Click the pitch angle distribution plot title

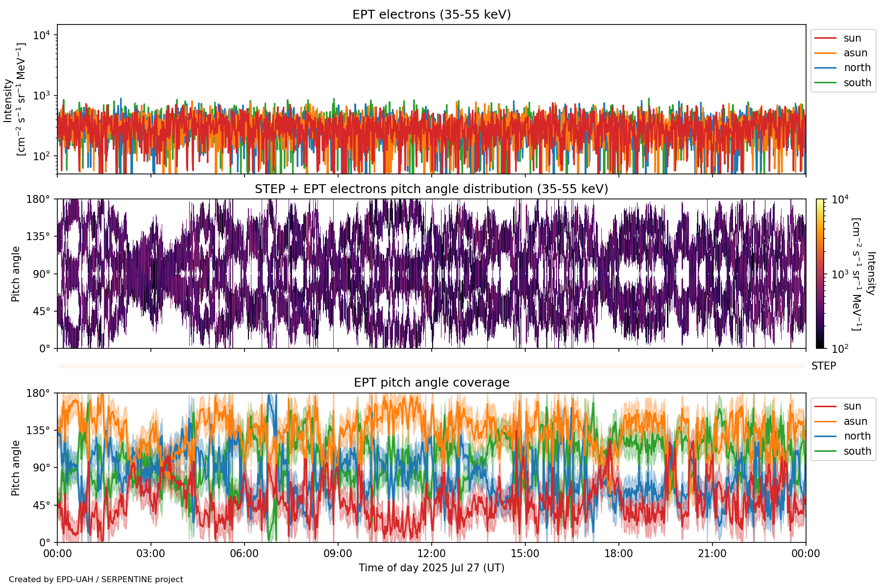(431, 189)
